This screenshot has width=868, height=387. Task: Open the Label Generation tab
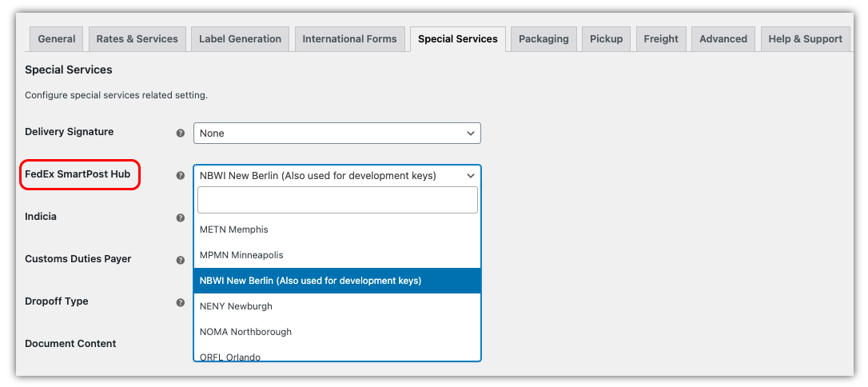tap(241, 39)
